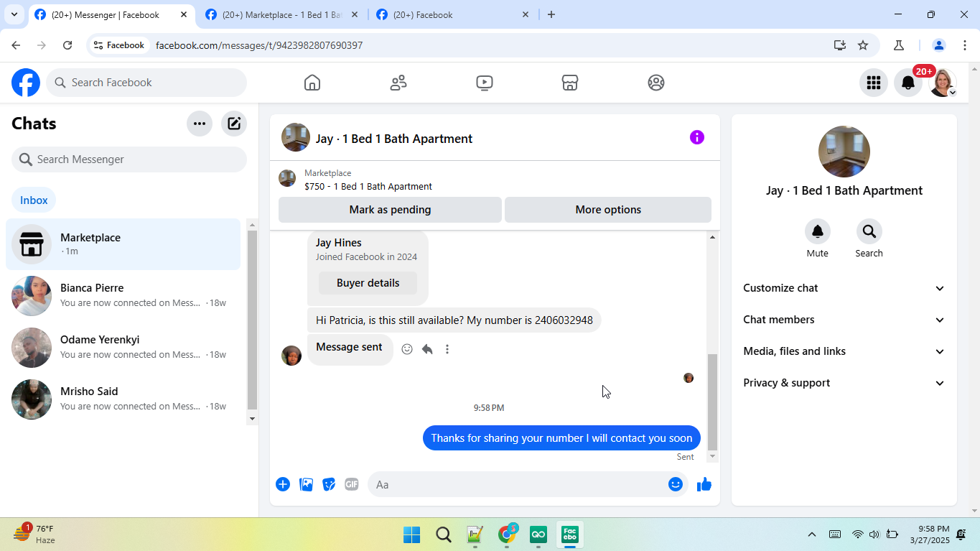The height and width of the screenshot is (551, 980).
Task: Open Marketplace icon in top navigation
Action: [570, 83]
